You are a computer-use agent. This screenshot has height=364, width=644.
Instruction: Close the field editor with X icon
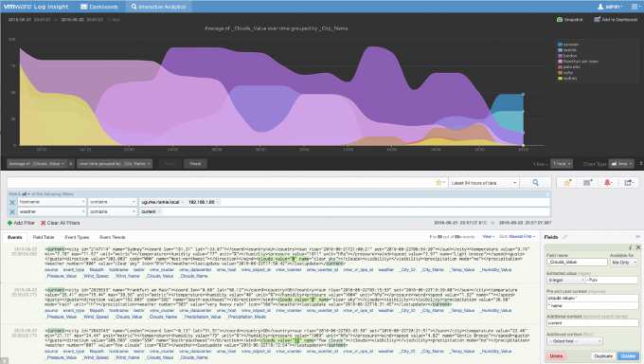pyautogui.click(x=637, y=247)
